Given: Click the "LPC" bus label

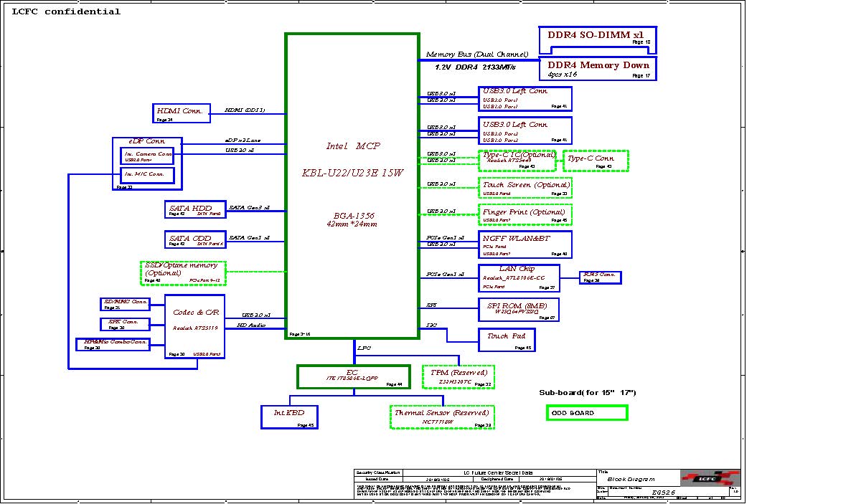Looking at the screenshot, I should [x=364, y=348].
